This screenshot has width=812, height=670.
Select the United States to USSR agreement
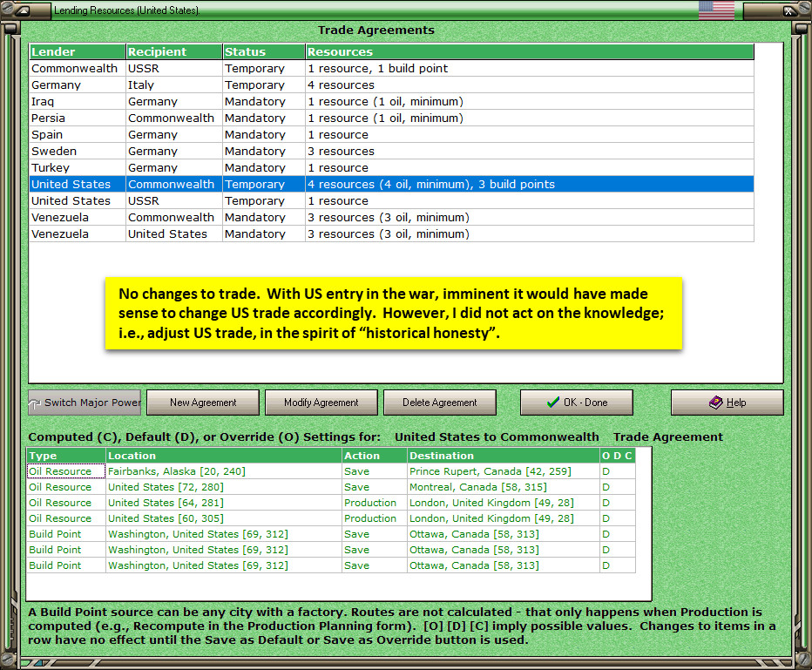391,201
